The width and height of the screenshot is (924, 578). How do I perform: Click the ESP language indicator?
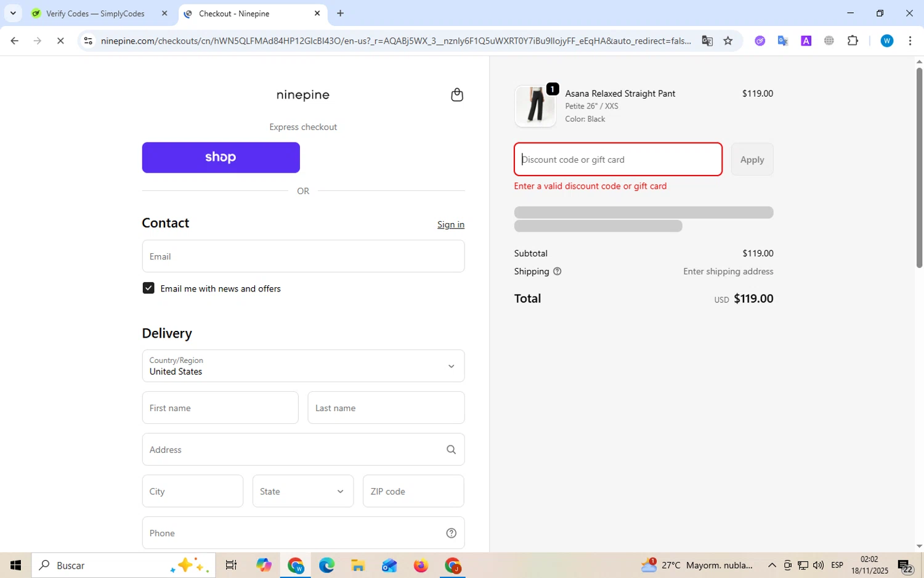837,565
